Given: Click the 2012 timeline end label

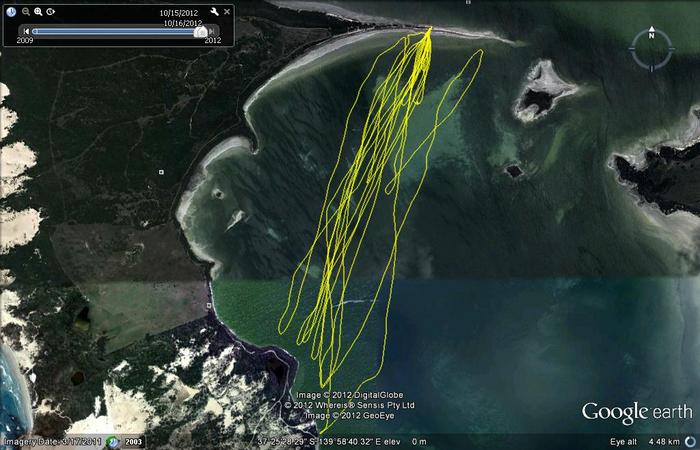Looking at the screenshot, I should coord(213,41).
